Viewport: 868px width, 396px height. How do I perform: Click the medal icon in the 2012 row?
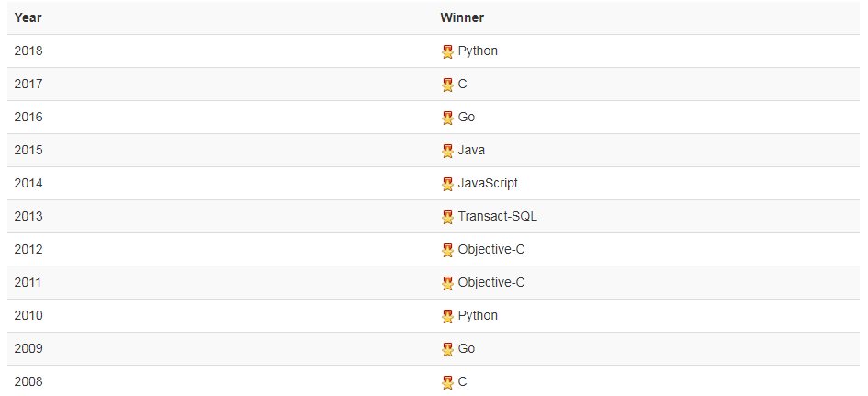[x=447, y=250]
